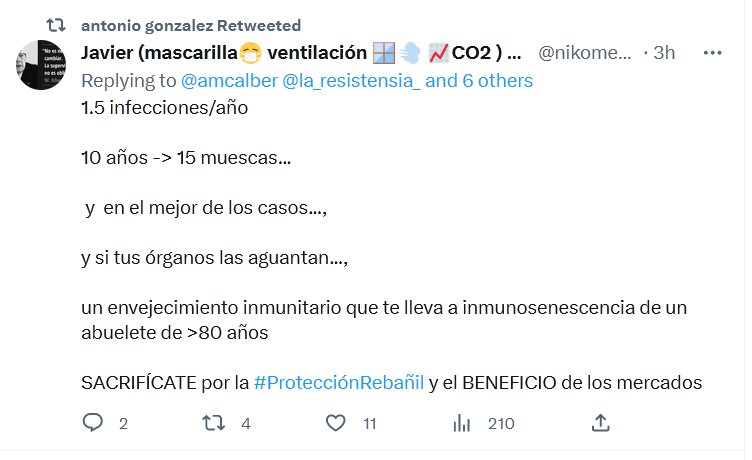Expand 'and 6 others' reply recipients
752x460 pixels.
point(479,80)
